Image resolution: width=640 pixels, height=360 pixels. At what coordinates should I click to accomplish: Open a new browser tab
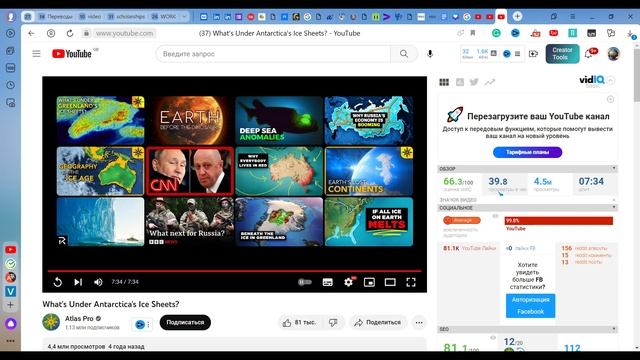(x=517, y=16)
